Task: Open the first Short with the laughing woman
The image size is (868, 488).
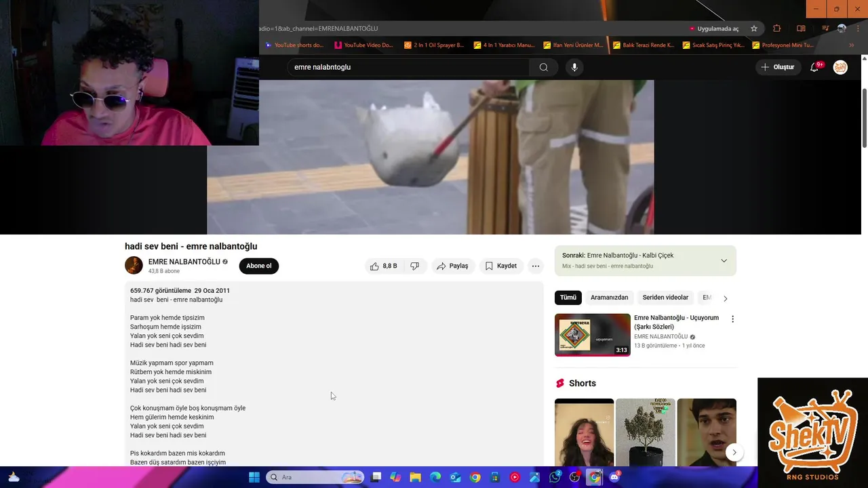Action: [584, 432]
